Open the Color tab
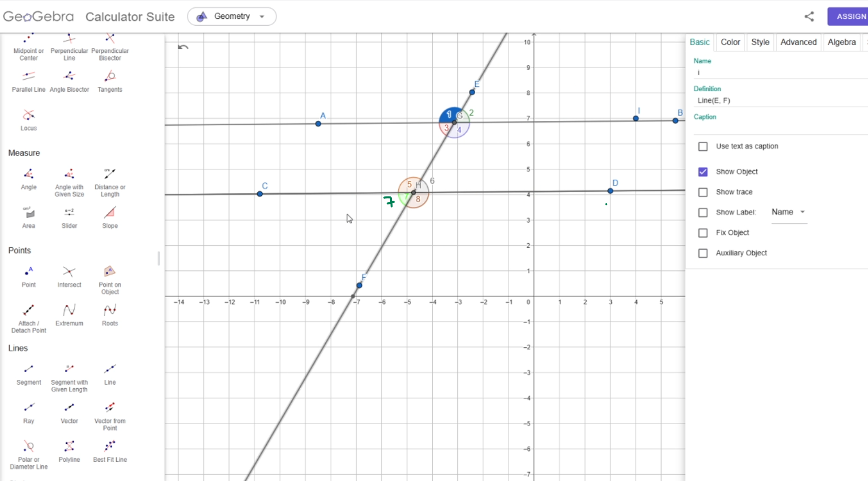This screenshot has width=868, height=481. pos(730,42)
